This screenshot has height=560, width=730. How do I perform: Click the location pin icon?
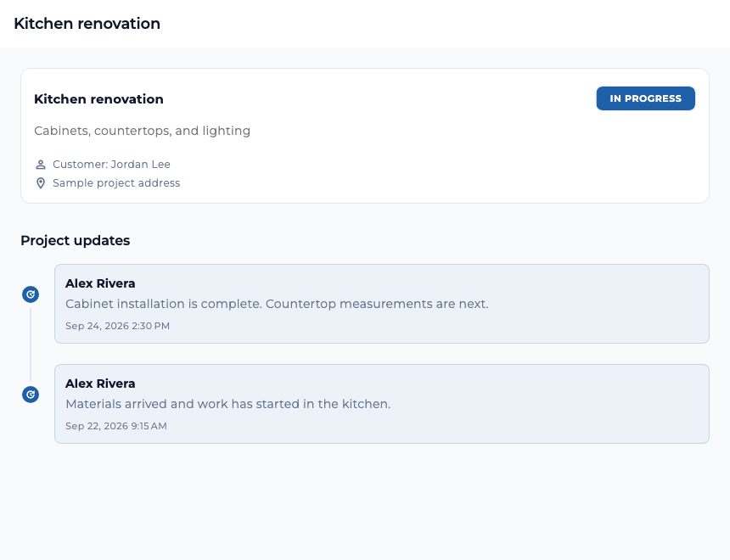41,183
